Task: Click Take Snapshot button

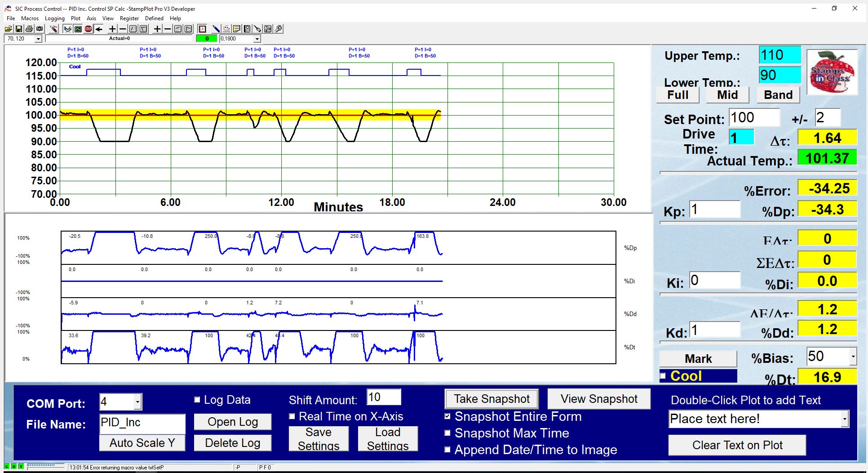Action: coord(492,399)
